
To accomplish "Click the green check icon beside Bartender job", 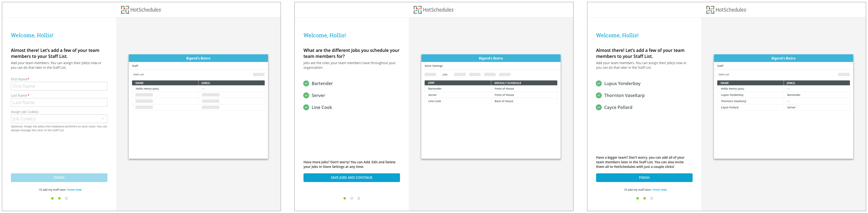I will click(306, 83).
